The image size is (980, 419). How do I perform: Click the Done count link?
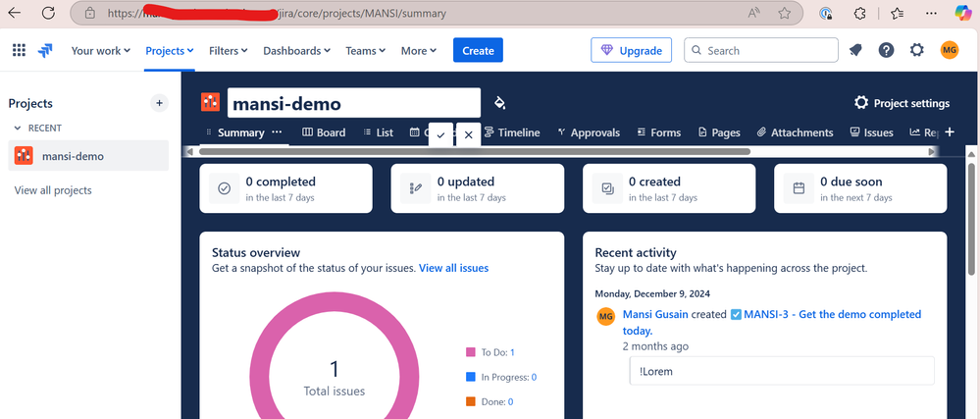tap(511, 402)
